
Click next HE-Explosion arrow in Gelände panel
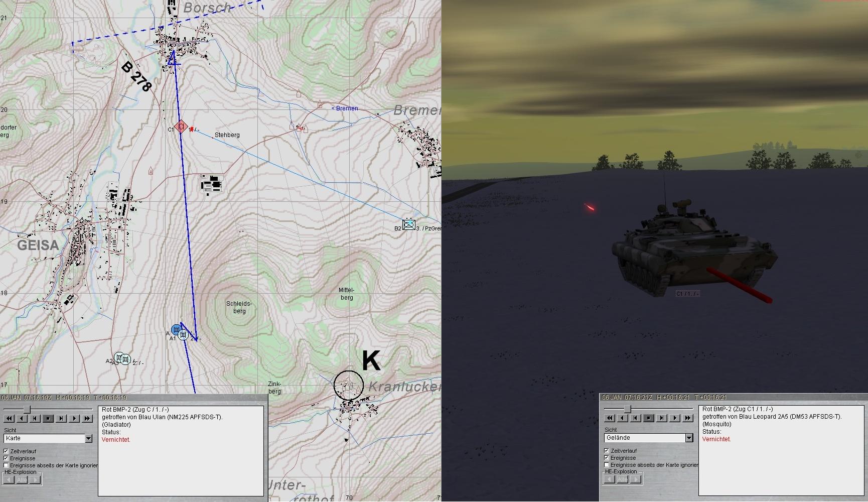635,479
